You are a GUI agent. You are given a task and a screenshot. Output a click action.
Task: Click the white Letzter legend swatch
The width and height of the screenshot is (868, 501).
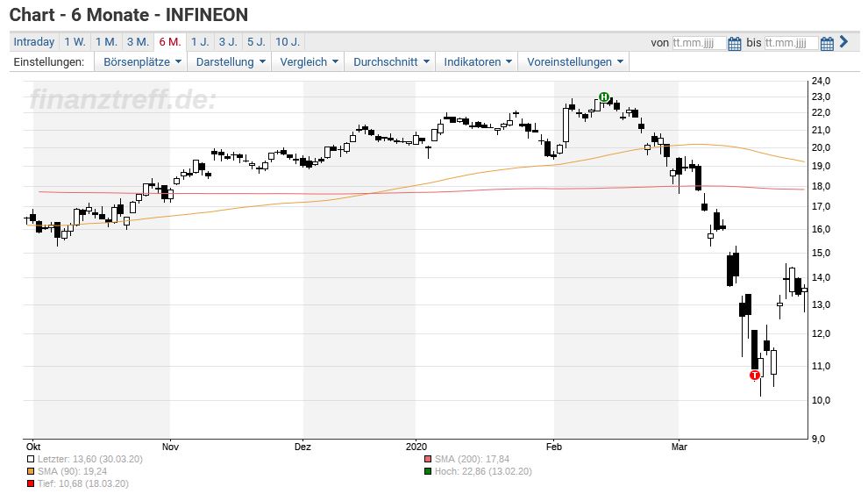[31, 460]
